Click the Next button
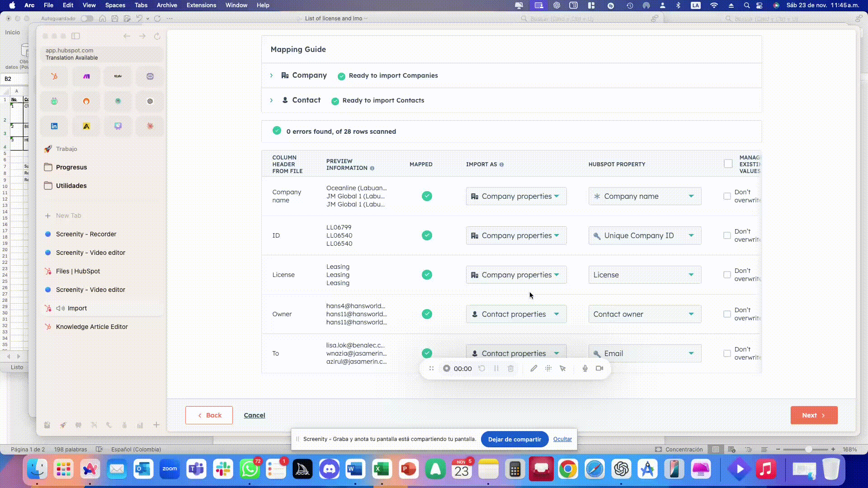The image size is (868, 488). 814,415
